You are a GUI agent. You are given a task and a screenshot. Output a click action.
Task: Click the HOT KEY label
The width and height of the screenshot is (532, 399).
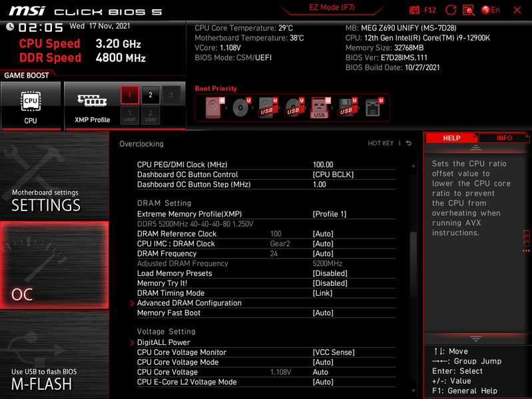pos(381,143)
